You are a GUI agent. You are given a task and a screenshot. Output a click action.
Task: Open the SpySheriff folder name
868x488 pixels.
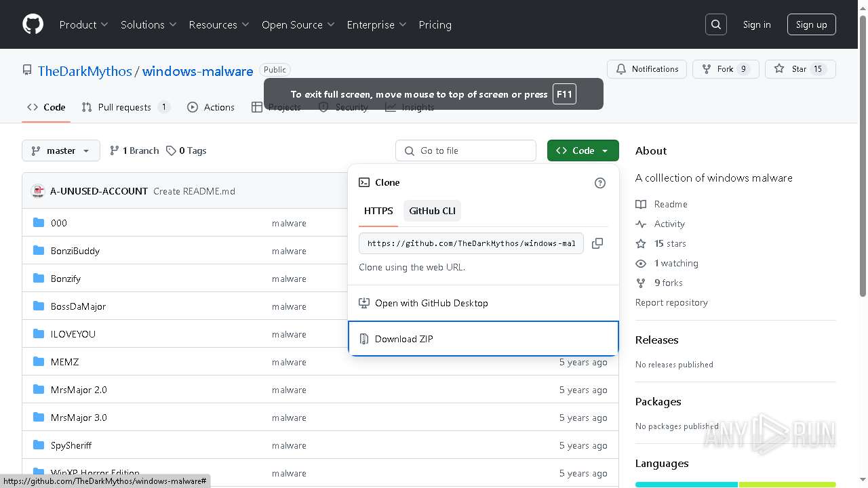point(71,445)
